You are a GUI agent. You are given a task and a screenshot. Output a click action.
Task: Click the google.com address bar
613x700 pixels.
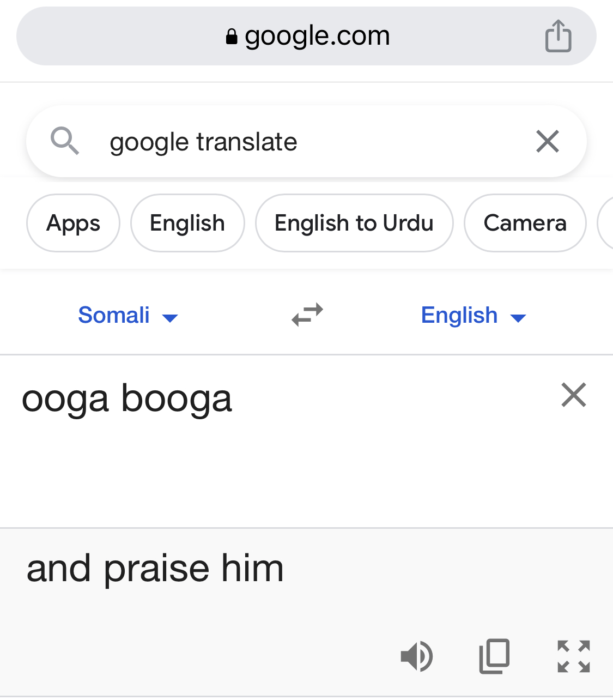(306, 36)
